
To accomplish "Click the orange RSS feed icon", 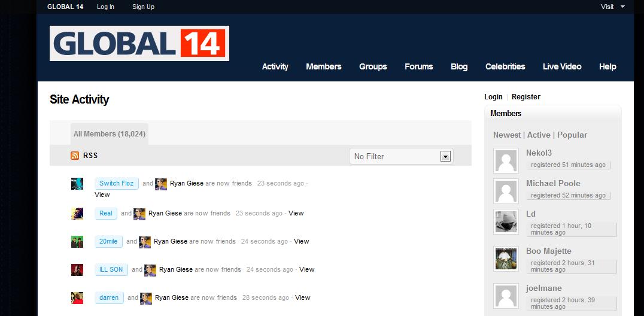I will point(75,156).
